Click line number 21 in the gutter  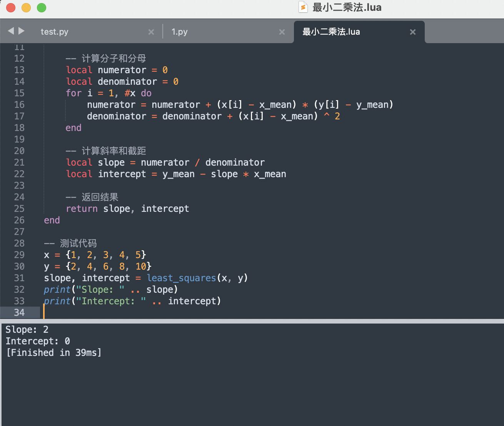(19, 163)
